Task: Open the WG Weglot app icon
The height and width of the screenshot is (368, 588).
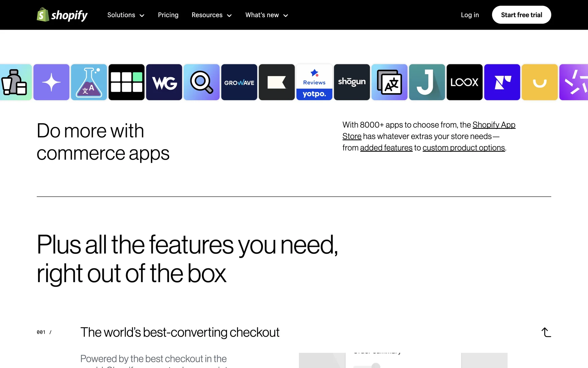Action: point(164,82)
